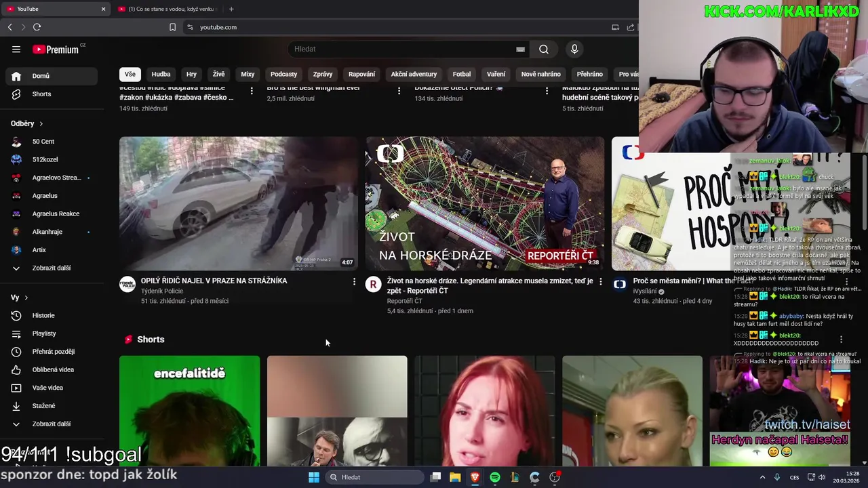
Task: Open Windows Start menu
Action: click(313, 477)
